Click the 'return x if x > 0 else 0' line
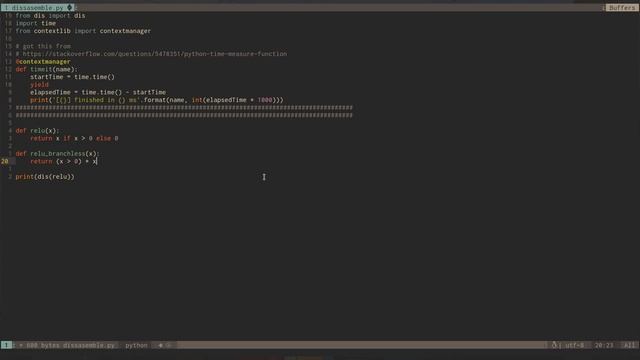Viewport: 640px width, 360px height. point(74,138)
